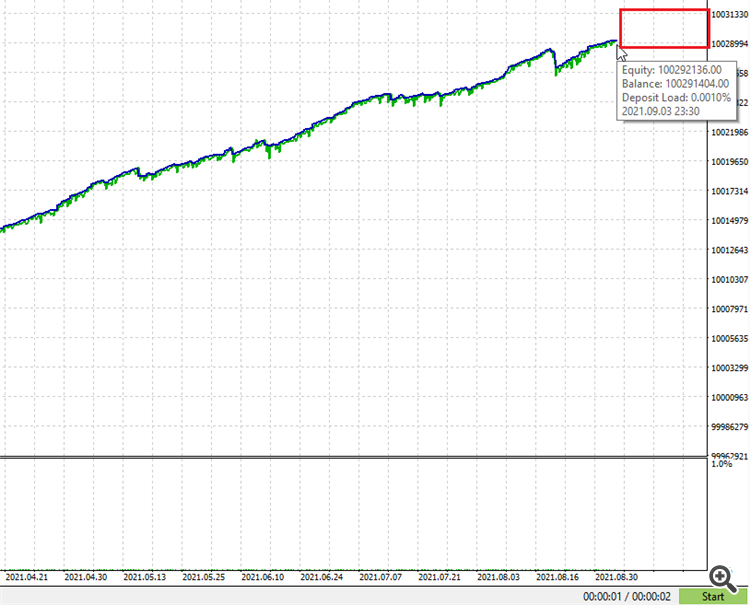
Task: Click the 2021.08.30 date label
Action: pos(616,577)
